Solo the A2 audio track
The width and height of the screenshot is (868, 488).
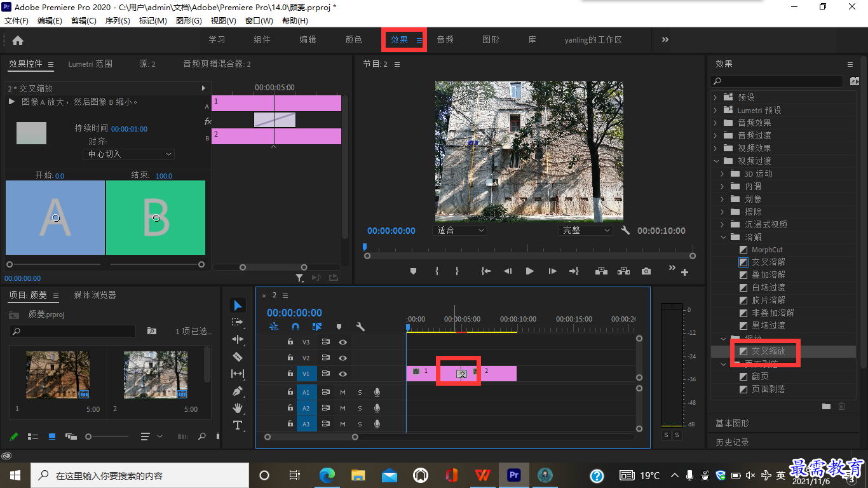click(x=360, y=408)
